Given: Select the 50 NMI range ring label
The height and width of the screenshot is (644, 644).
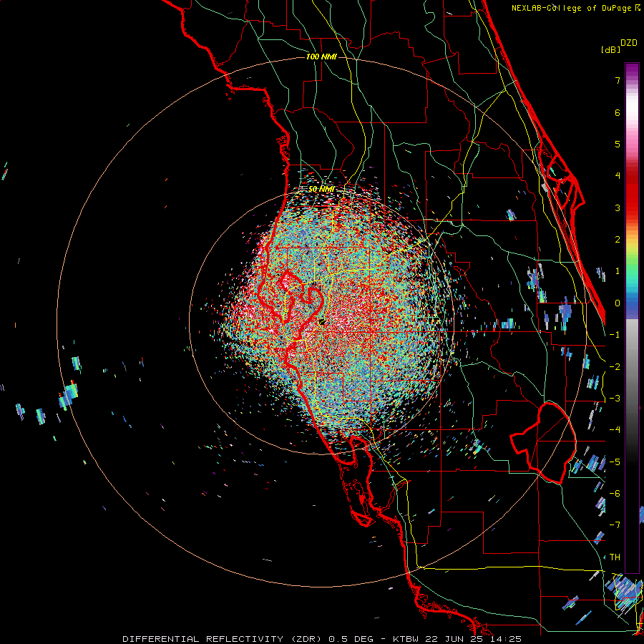Looking at the screenshot, I should pos(321,189).
